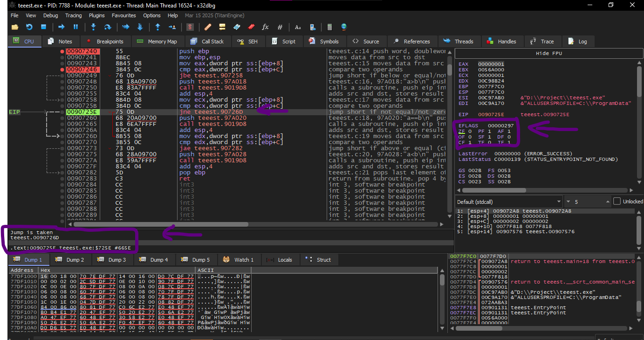Step into using the toolbar icon
This screenshot has height=340, width=644.
(x=93, y=27)
